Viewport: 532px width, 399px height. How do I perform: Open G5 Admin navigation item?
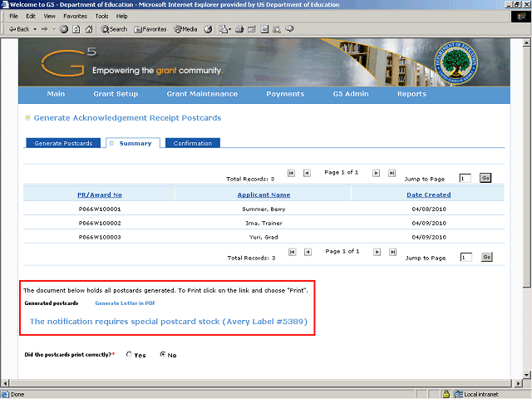[x=351, y=94]
